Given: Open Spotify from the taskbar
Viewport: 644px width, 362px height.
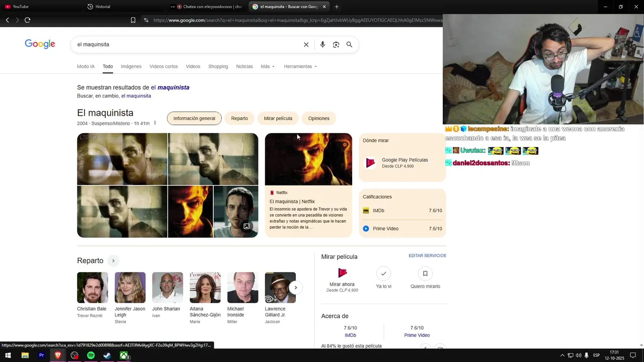Looking at the screenshot, I should (91, 355).
